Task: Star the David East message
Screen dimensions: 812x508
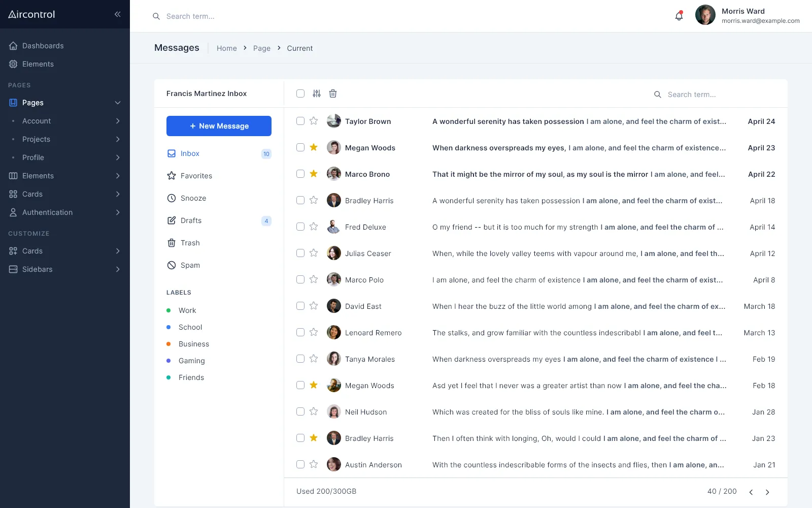Action: tap(314, 306)
